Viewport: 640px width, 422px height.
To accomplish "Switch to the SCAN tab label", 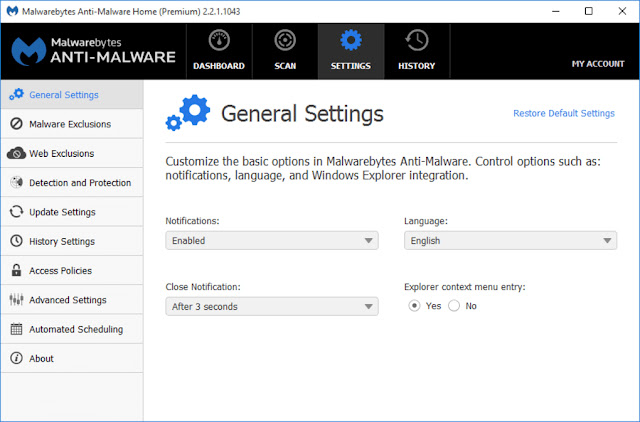I will (x=285, y=66).
